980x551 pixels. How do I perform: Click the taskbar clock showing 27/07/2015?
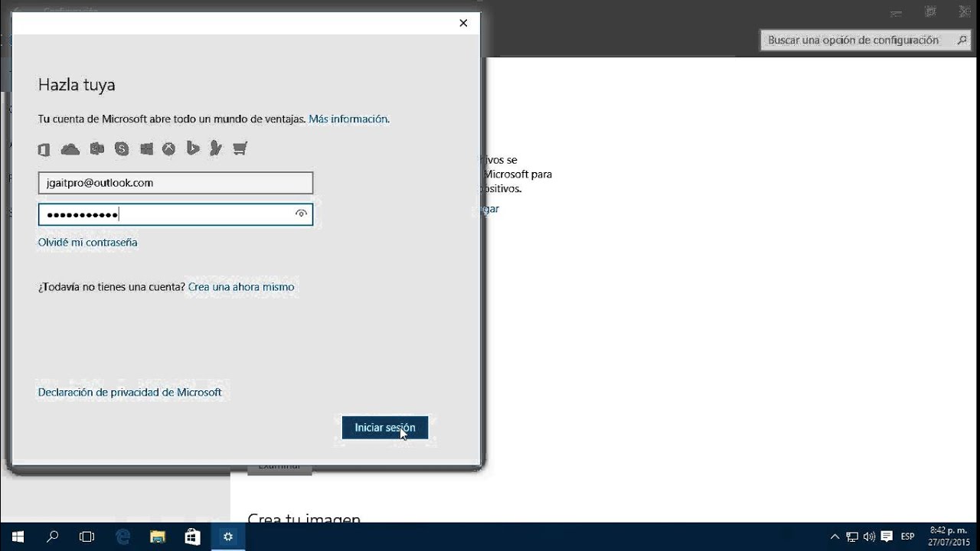coord(949,536)
